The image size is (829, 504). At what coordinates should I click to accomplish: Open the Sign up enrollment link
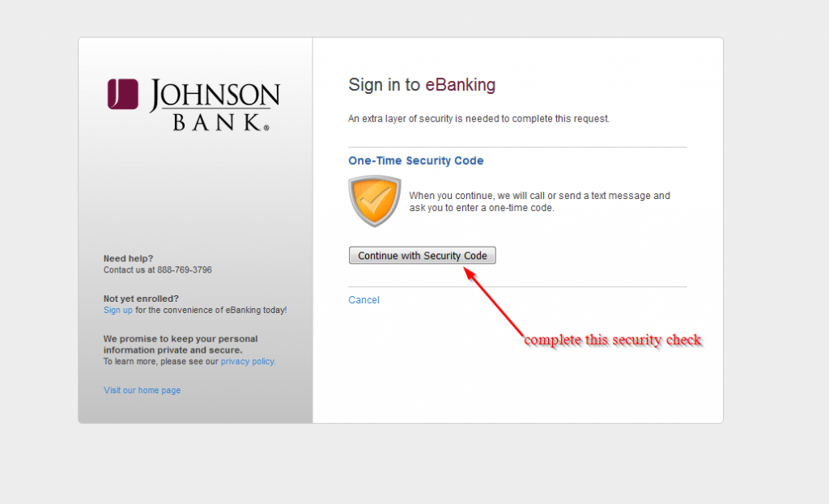coord(117,310)
